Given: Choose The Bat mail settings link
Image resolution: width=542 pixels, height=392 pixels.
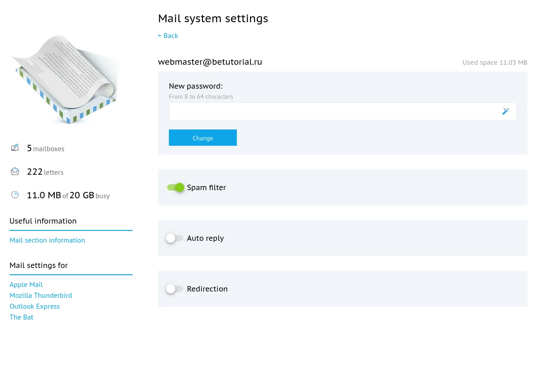Looking at the screenshot, I should (21, 317).
